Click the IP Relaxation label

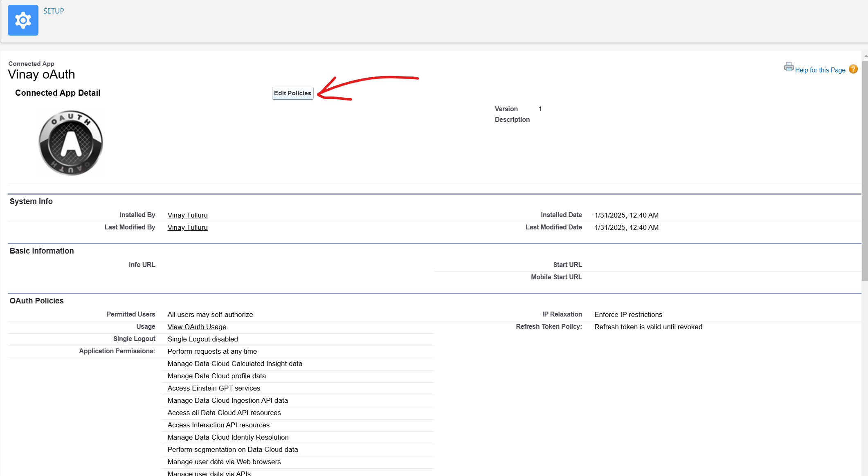[562, 314]
